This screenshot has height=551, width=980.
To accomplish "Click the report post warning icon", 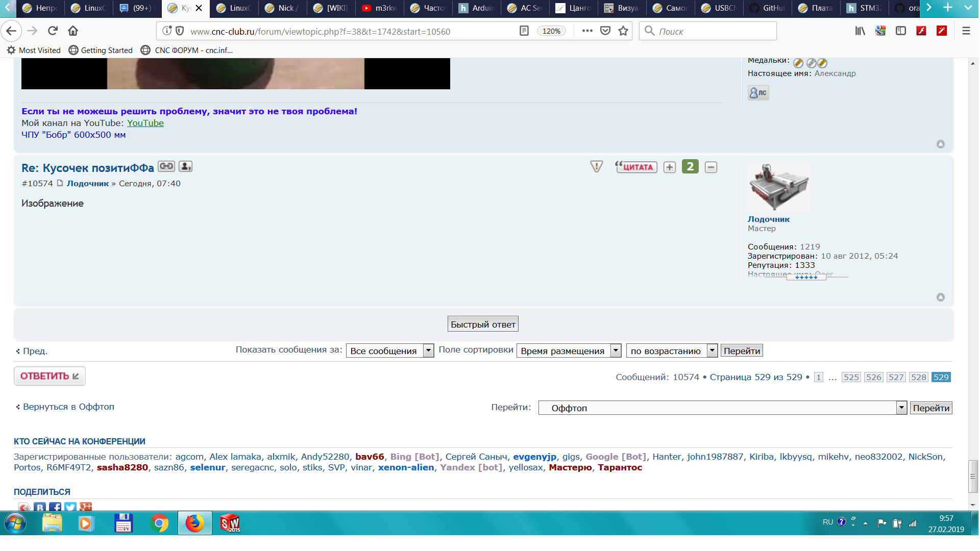I will [x=596, y=167].
